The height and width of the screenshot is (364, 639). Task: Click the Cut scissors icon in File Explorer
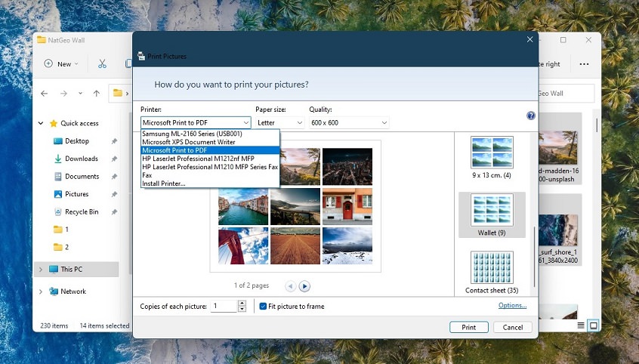102,64
